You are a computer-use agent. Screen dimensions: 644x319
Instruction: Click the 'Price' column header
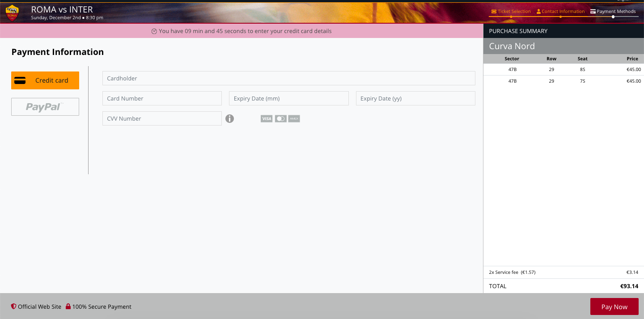click(x=632, y=59)
